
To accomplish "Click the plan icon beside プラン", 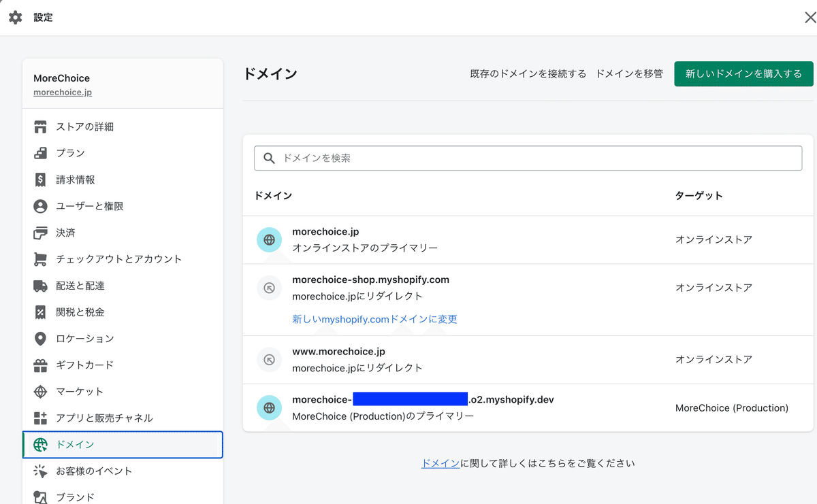I will [x=40, y=153].
